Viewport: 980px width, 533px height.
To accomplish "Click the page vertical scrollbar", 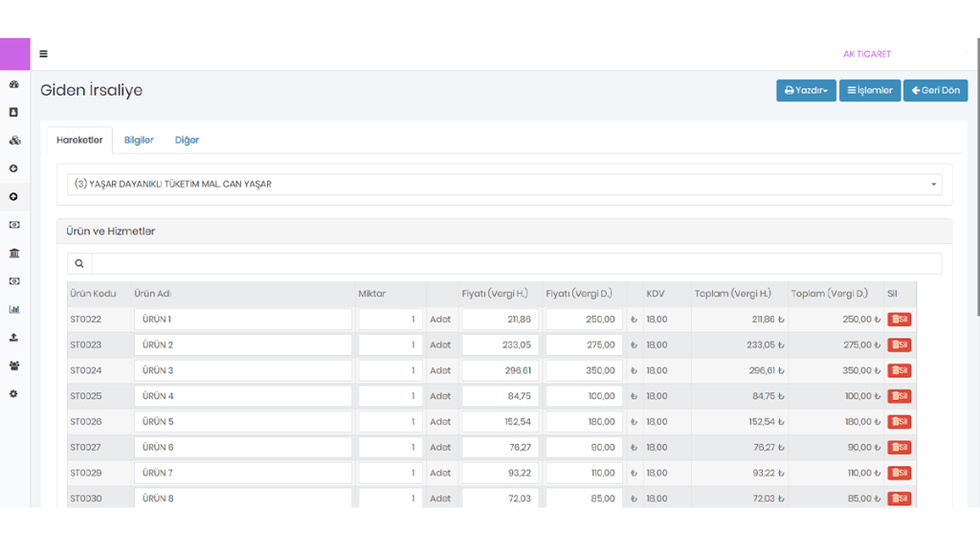I will point(975,191).
